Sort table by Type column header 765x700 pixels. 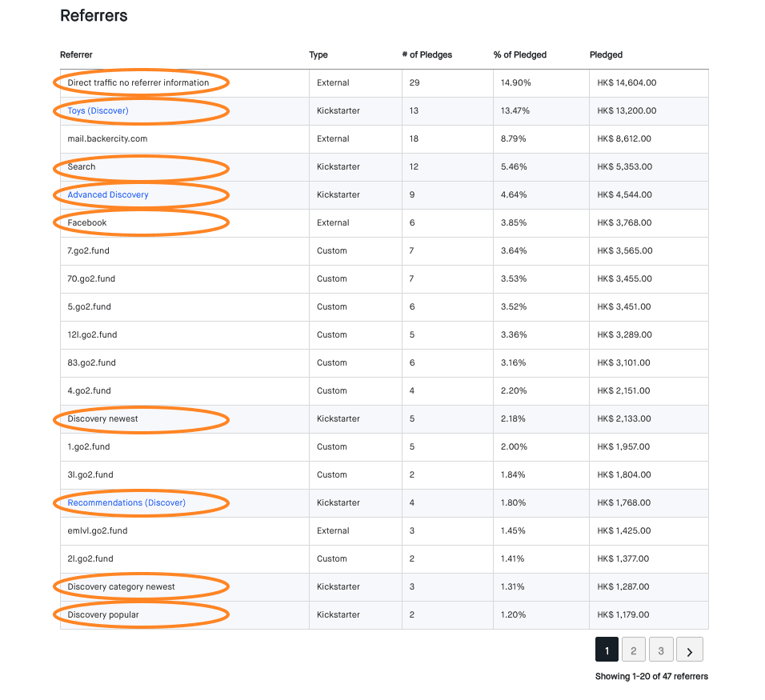[x=318, y=54]
